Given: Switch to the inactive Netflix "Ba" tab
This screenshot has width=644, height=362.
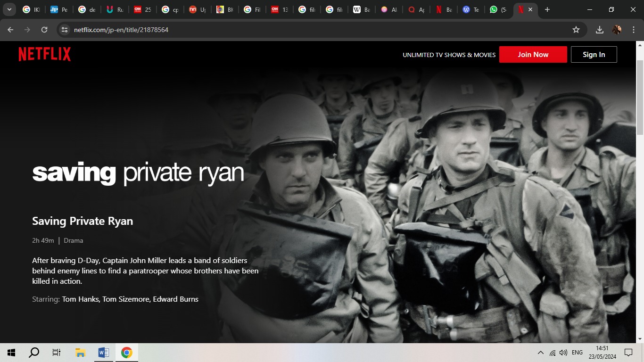Looking at the screenshot, I should pos(444,9).
